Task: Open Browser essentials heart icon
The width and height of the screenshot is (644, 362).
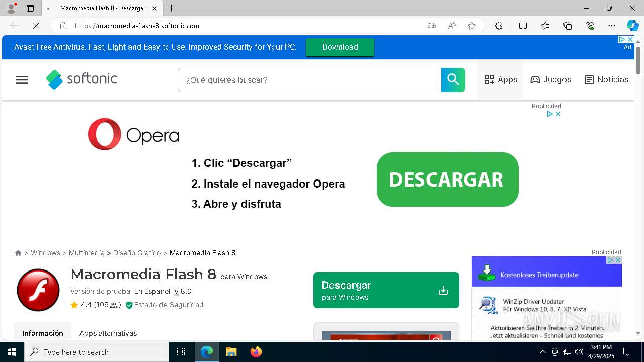Action: (x=590, y=26)
